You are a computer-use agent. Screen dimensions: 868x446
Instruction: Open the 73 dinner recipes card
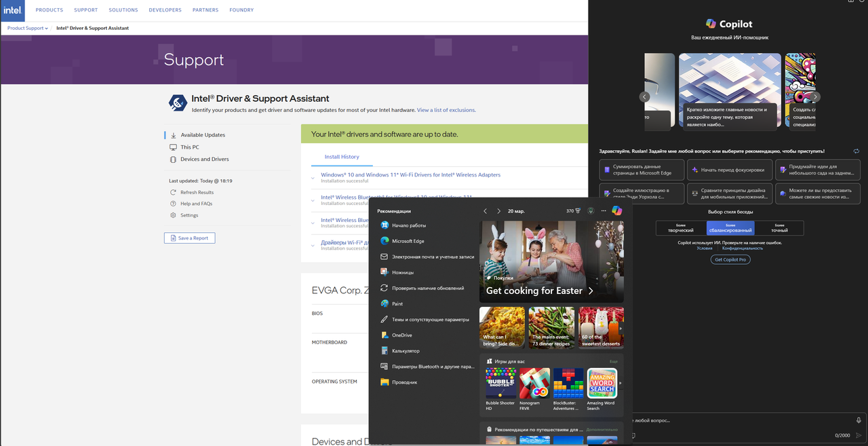551,328
